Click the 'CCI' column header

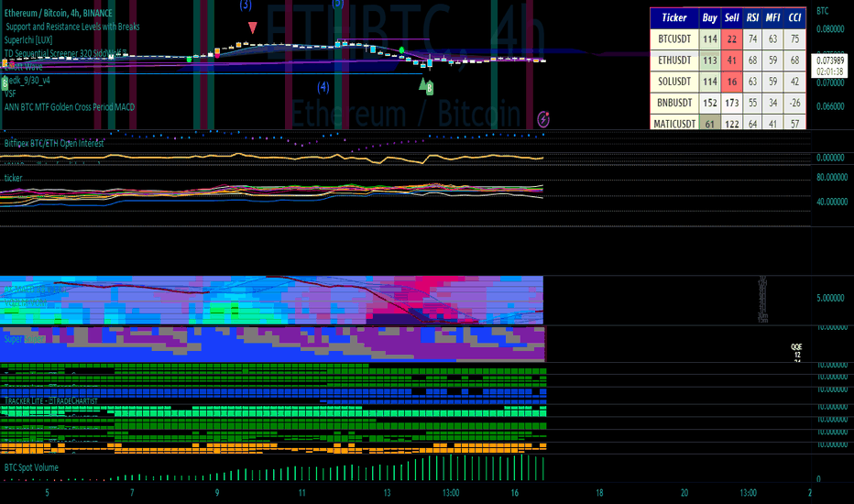coord(794,18)
